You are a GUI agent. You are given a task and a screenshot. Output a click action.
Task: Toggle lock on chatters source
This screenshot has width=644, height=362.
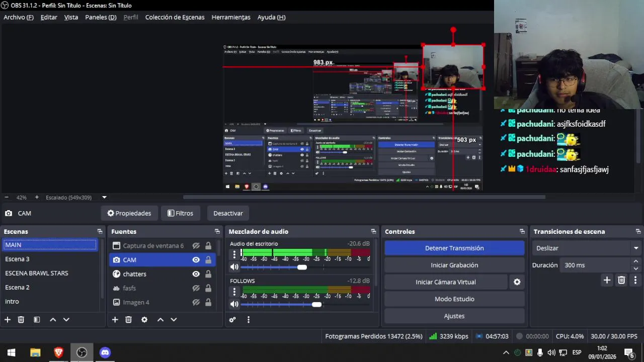pyautogui.click(x=208, y=274)
